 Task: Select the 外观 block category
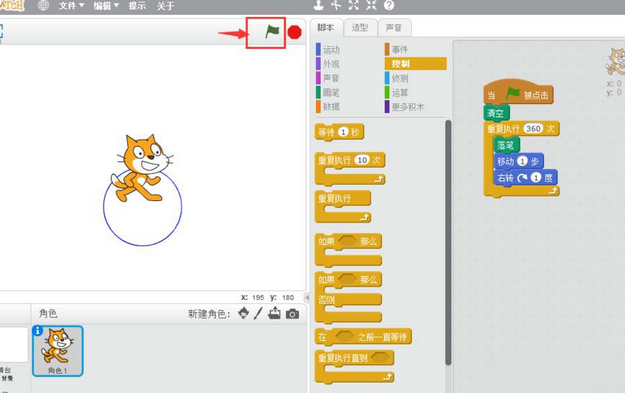coord(328,64)
